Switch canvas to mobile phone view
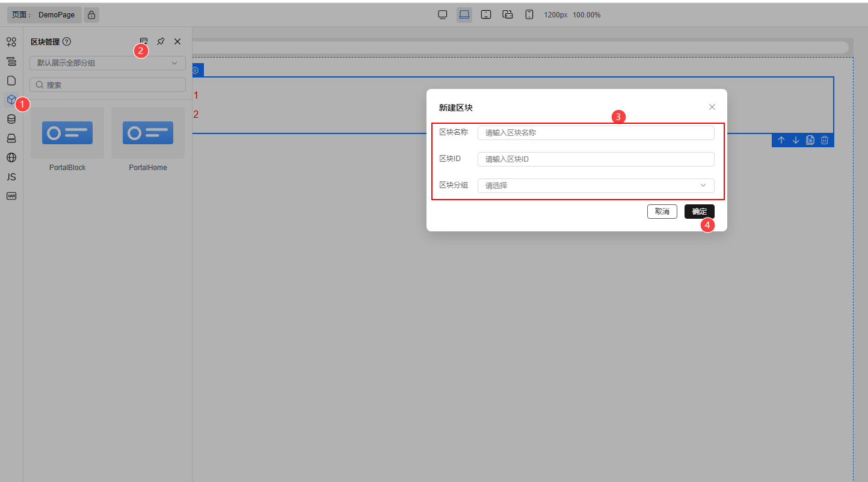868x482 pixels. click(x=529, y=15)
